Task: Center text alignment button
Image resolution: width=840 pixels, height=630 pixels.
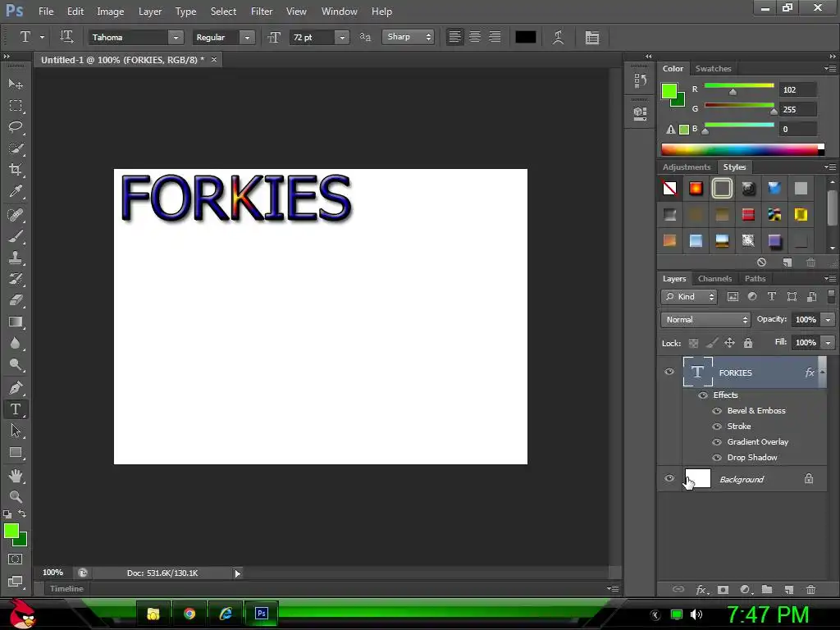Action: (475, 37)
